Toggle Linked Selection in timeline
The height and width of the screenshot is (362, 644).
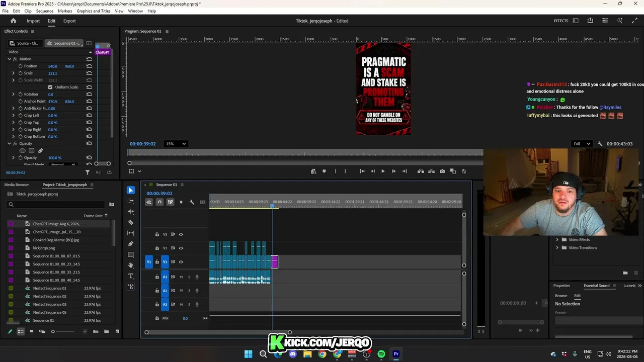pyautogui.click(x=170, y=202)
